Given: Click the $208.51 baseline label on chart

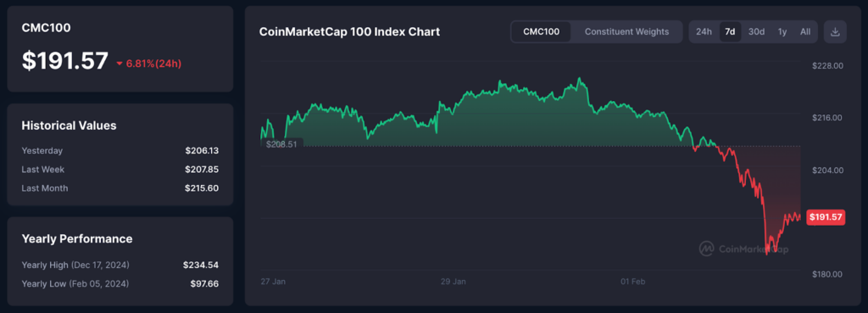Looking at the screenshot, I should coord(281,144).
